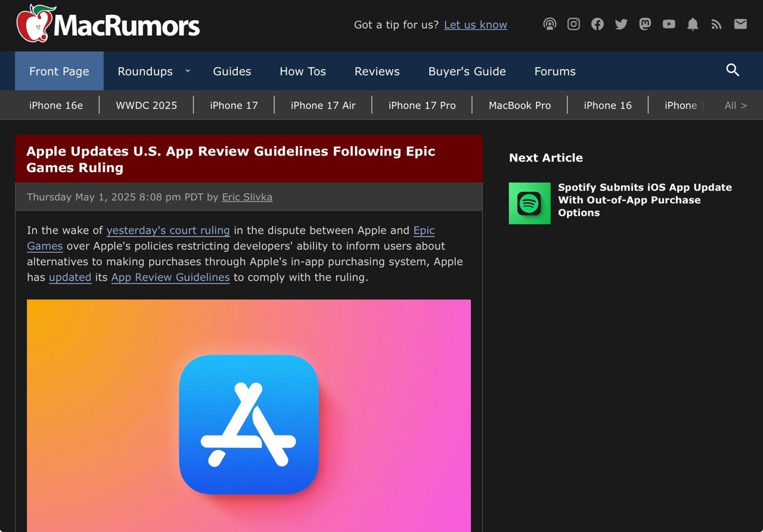The height and width of the screenshot is (532, 763).
Task: Show all topics via All >
Action: [736, 105]
